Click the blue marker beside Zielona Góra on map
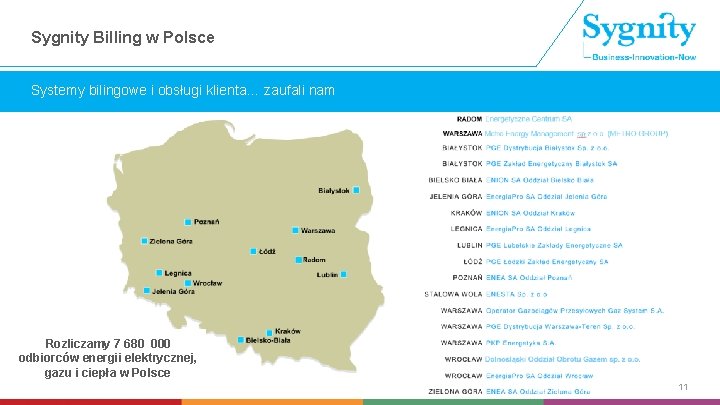720x405 pixels. (x=144, y=241)
